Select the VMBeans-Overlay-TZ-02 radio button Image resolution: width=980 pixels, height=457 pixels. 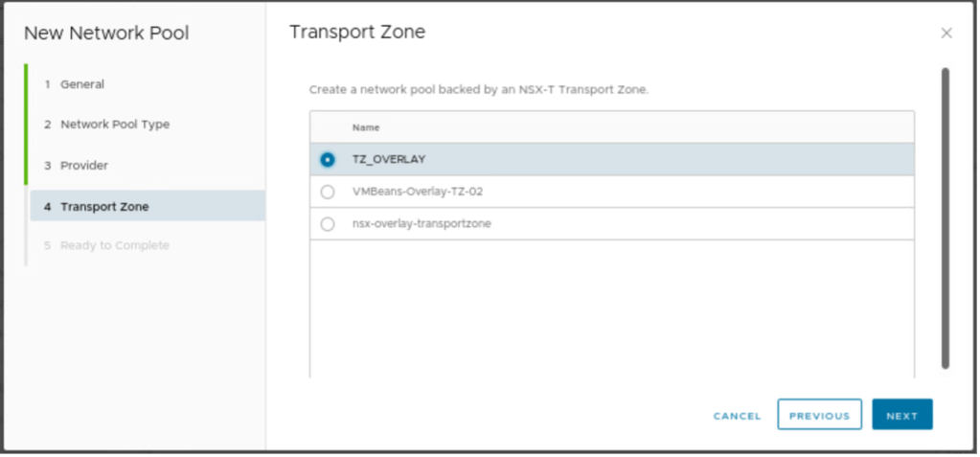click(x=328, y=192)
